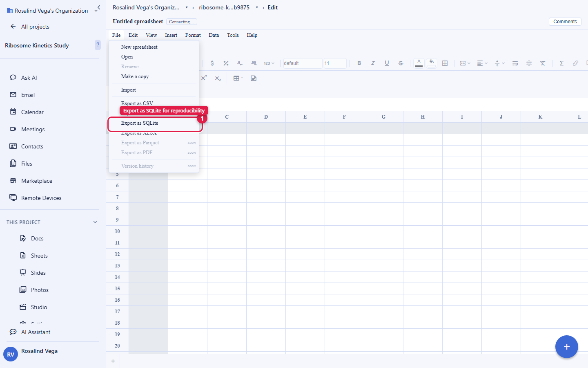The height and width of the screenshot is (368, 588).
Task: Add a new sheet with the bottom plus
Action: point(113,361)
